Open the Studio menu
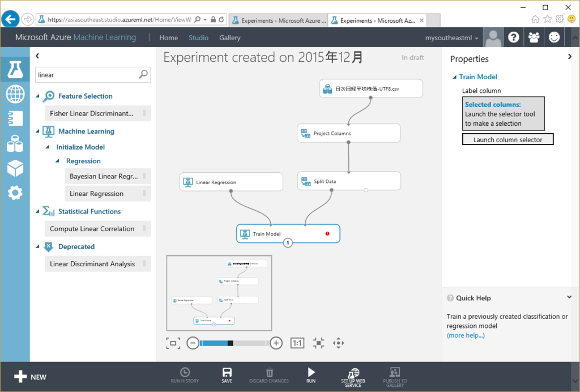Viewport: 580px width, 392px height. click(x=198, y=38)
